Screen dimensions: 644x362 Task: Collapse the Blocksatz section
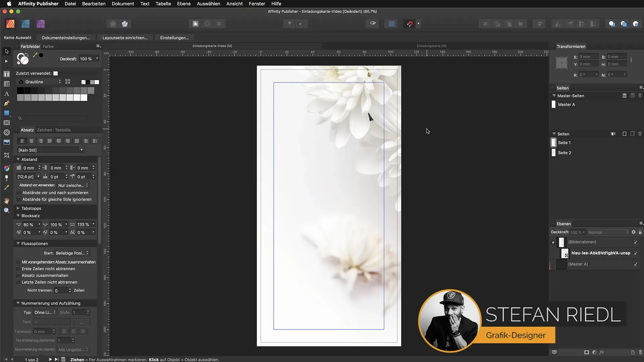(18, 216)
